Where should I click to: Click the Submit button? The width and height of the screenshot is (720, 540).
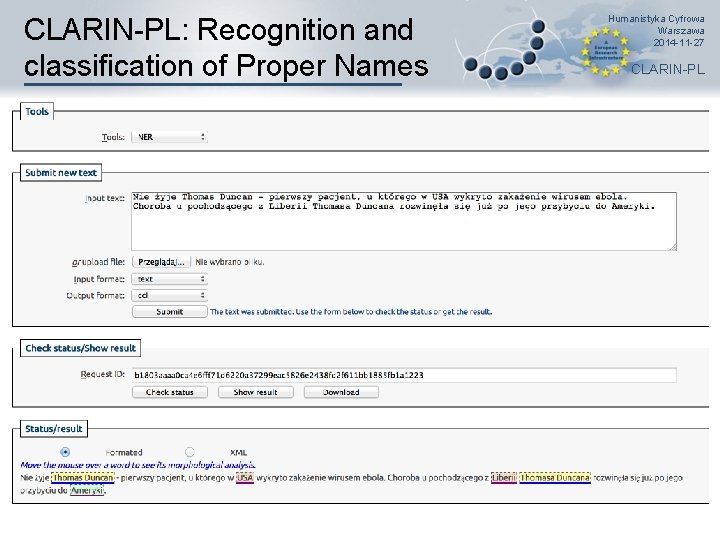[x=169, y=311]
